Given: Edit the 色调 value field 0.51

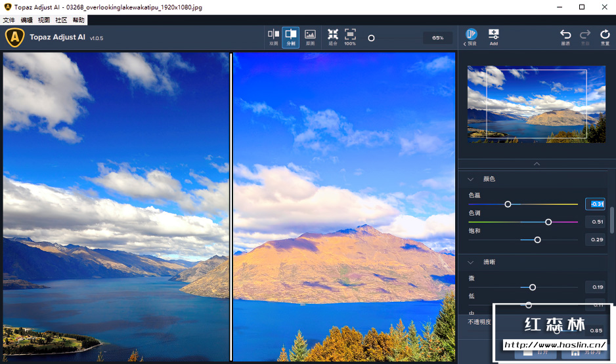Looking at the screenshot, I should (x=595, y=222).
